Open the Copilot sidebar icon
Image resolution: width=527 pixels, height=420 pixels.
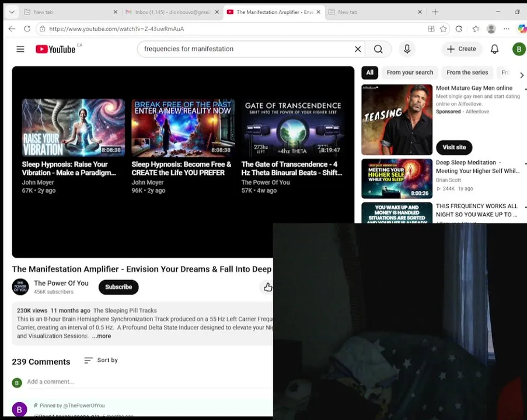tap(522, 29)
